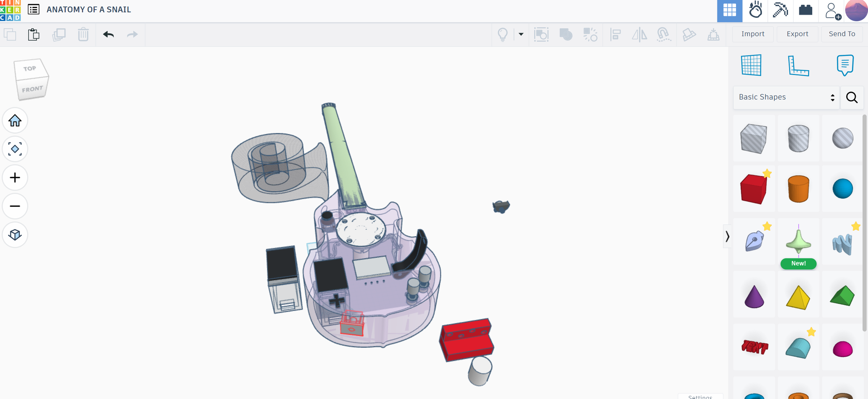Switch to the 3D design grid view
The height and width of the screenshot is (399, 868).
coord(729,10)
